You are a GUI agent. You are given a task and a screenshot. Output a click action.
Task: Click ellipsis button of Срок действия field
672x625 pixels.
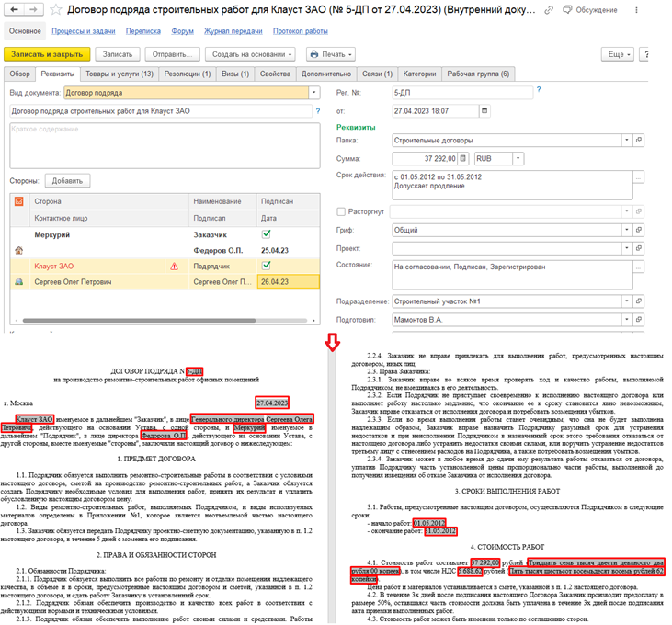click(639, 177)
